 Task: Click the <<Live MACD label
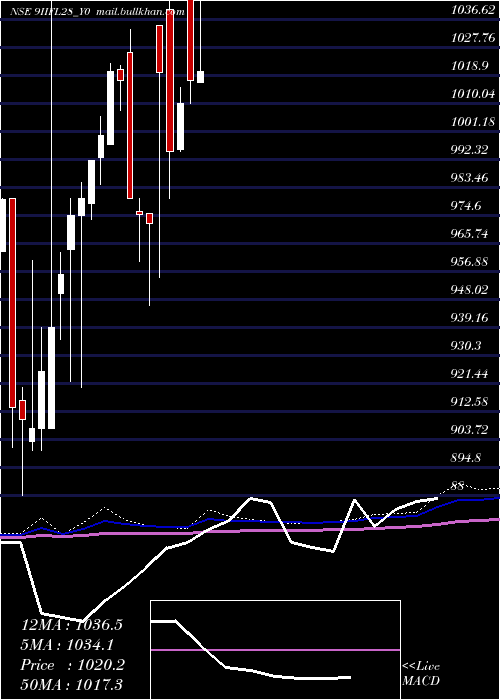pos(421,674)
